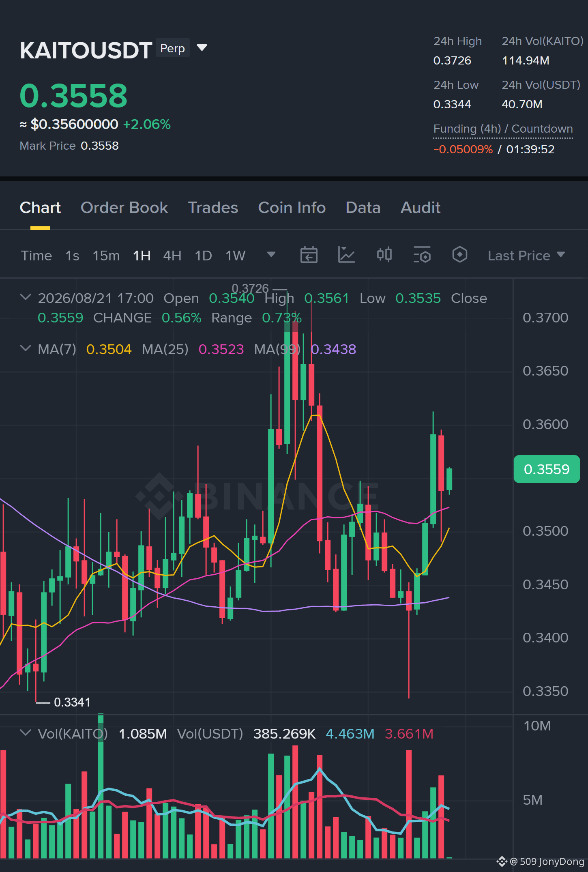Tap the Funding (4h) / Countdown link

[x=503, y=129]
